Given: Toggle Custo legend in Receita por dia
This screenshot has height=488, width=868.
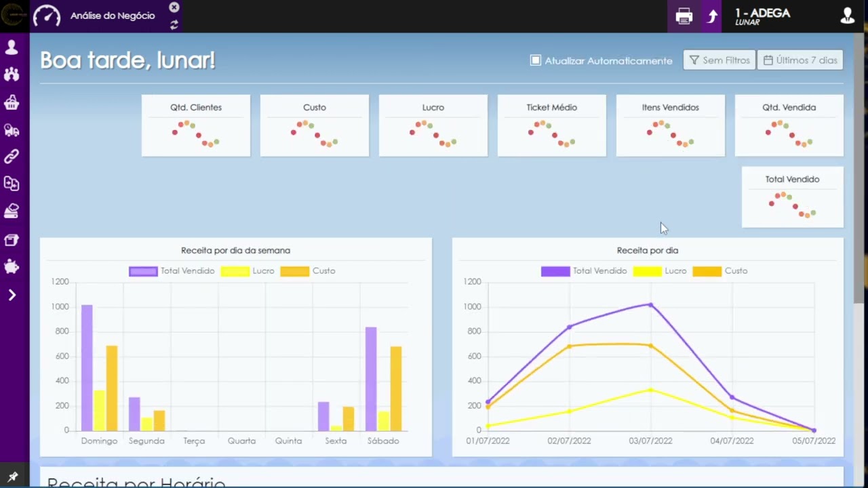Looking at the screenshot, I should click(x=720, y=271).
